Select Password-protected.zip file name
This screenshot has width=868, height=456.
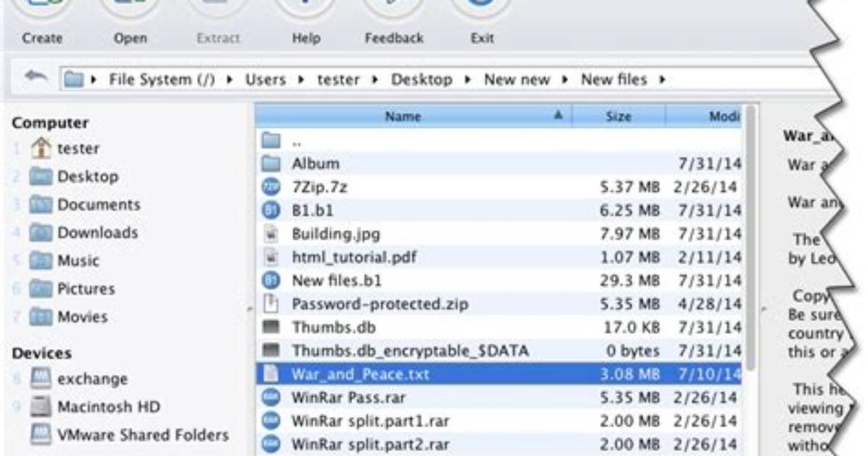tap(380, 304)
